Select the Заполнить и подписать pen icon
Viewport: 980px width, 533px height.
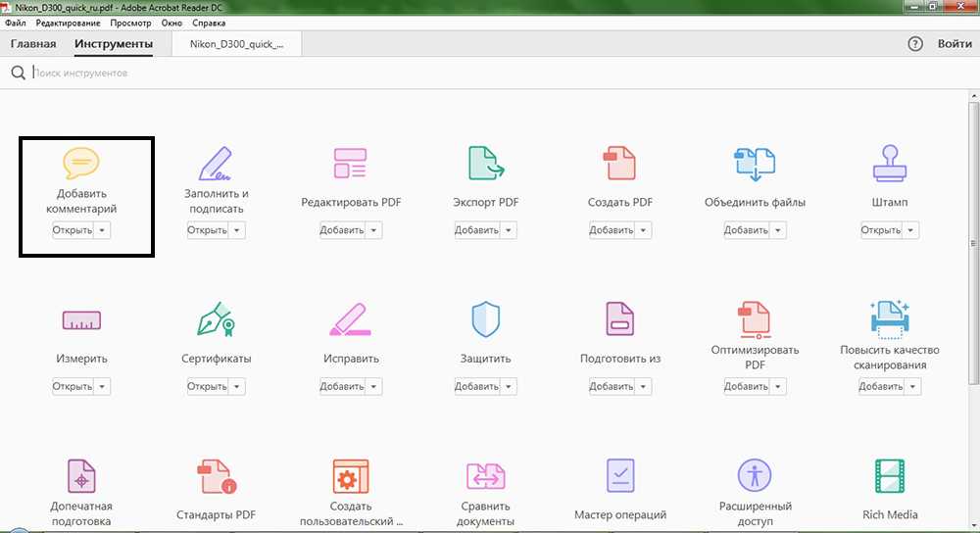click(x=216, y=162)
